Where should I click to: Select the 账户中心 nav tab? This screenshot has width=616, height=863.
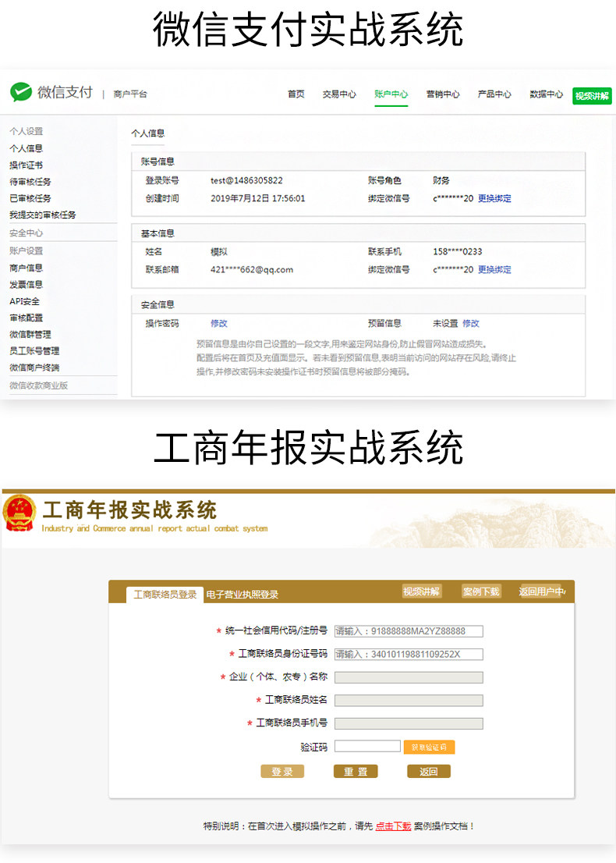[x=391, y=94]
